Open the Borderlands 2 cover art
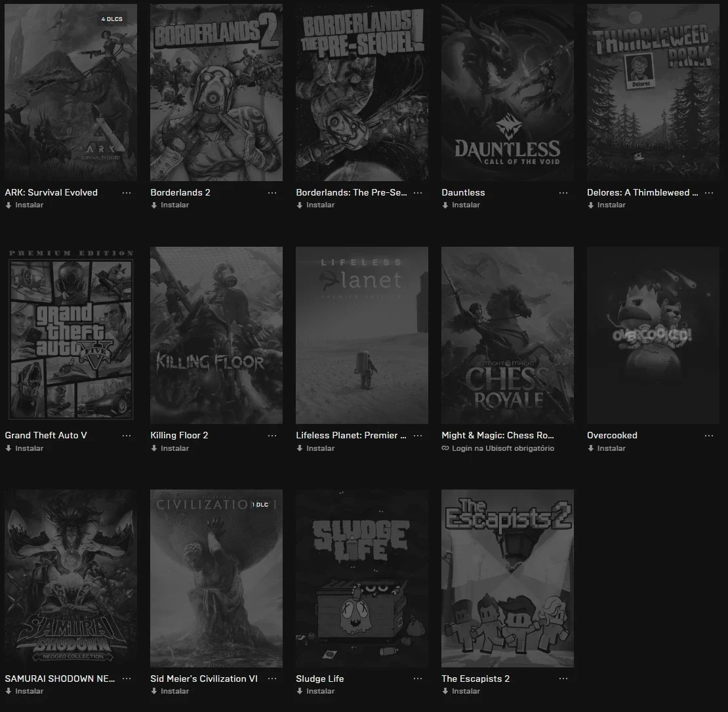 pyautogui.click(x=216, y=93)
